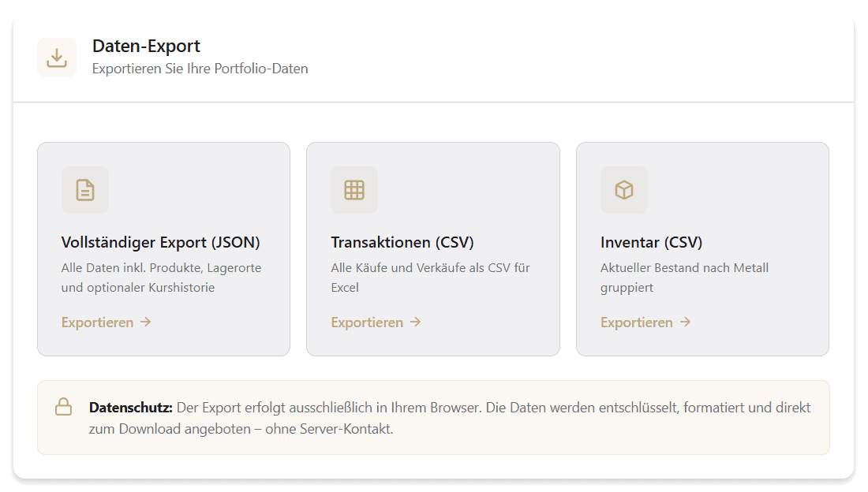Click the download icon beside Daten-Export heading
This screenshot has width=868, height=492.
point(56,57)
